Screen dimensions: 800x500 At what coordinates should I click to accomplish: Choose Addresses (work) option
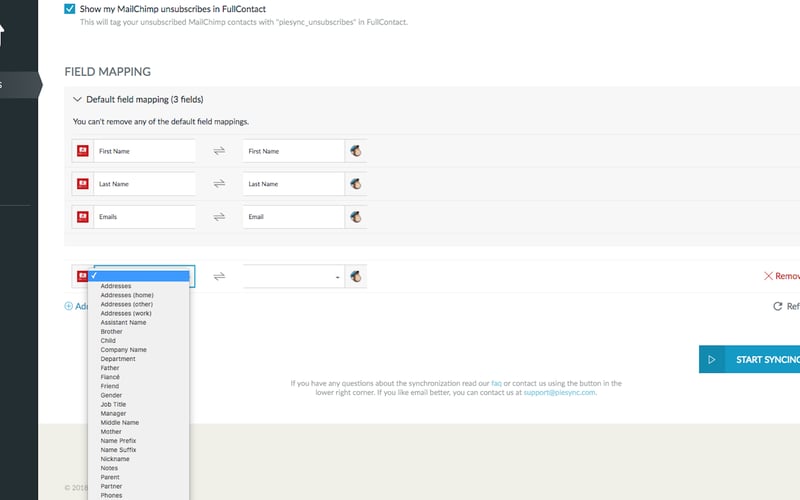click(x=126, y=314)
